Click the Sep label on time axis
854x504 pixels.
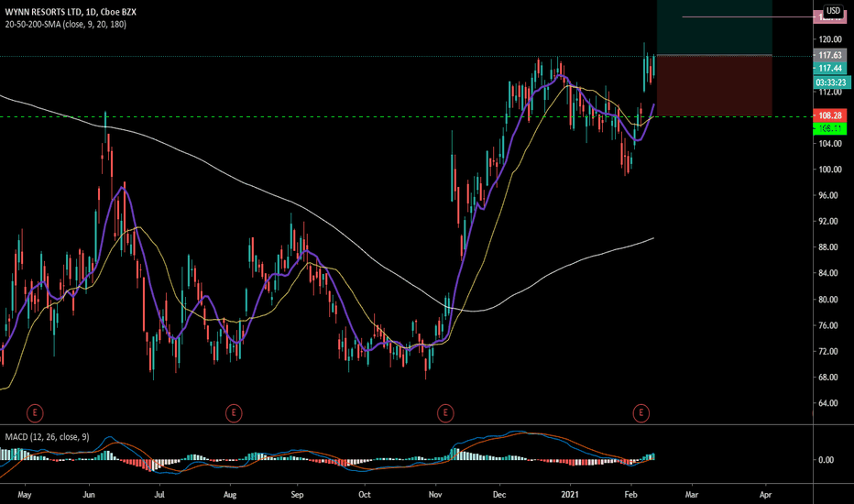pyautogui.click(x=297, y=495)
